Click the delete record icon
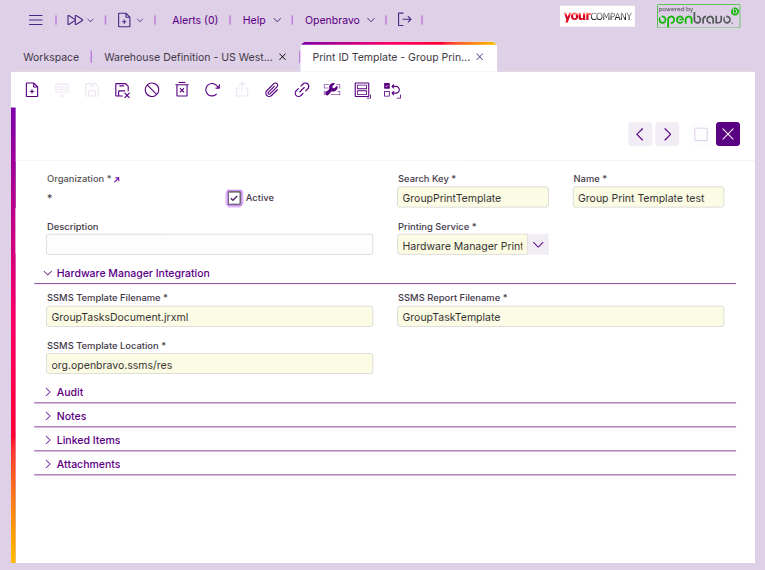Screen dimensions: 765x570 pyautogui.click(x=182, y=90)
